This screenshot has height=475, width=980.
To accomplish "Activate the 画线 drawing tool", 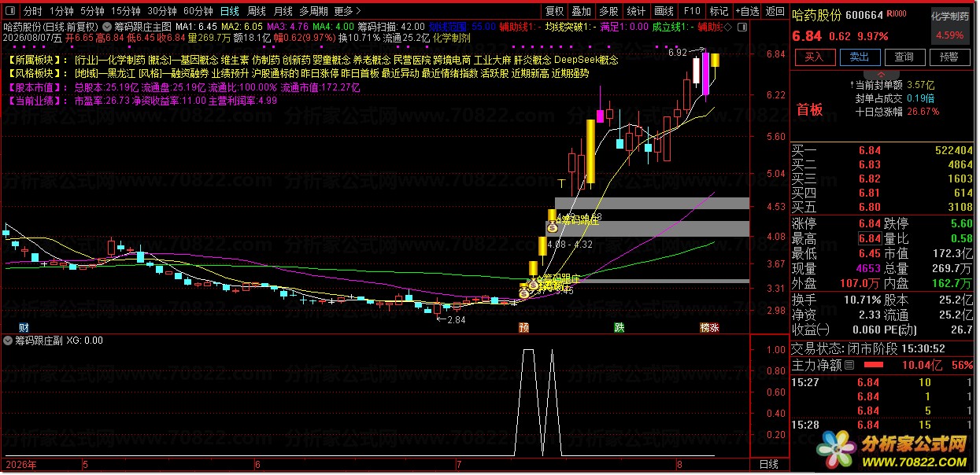I will pos(664,12).
